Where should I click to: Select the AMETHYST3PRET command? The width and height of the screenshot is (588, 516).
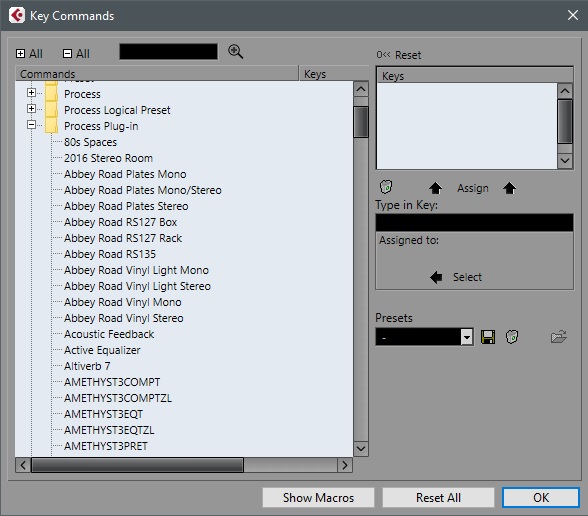(106, 446)
